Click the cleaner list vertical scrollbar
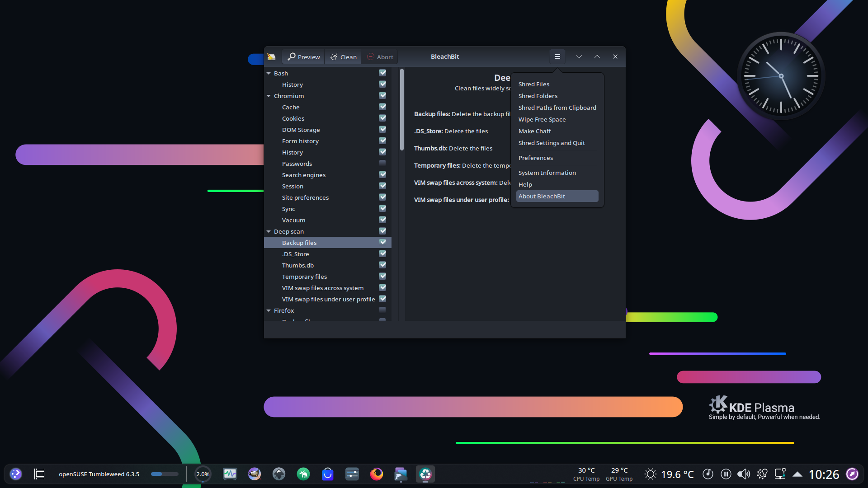Screen dimensions: 868x488 click(x=402, y=110)
